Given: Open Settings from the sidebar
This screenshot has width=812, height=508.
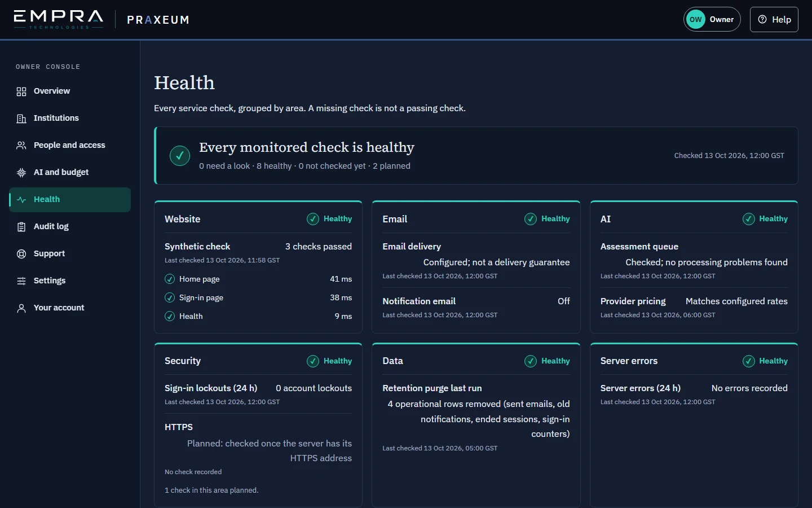Looking at the screenshot, I should click(70, 281).
